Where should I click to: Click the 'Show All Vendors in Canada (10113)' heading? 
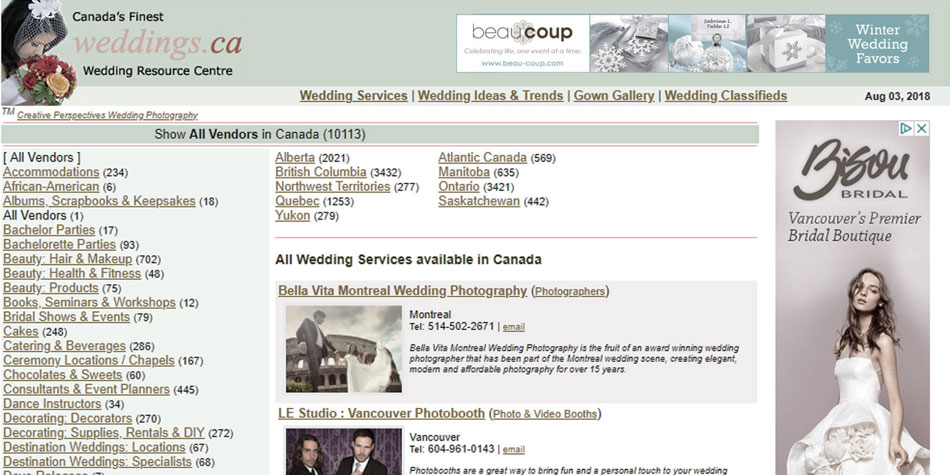(260, 135)
